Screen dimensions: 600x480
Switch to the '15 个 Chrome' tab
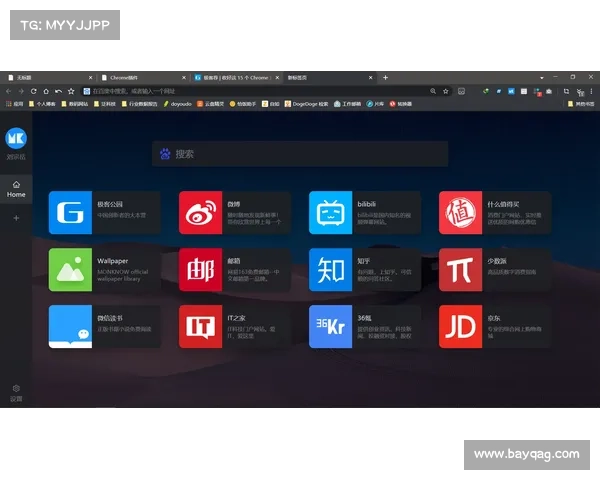(236, 78)
